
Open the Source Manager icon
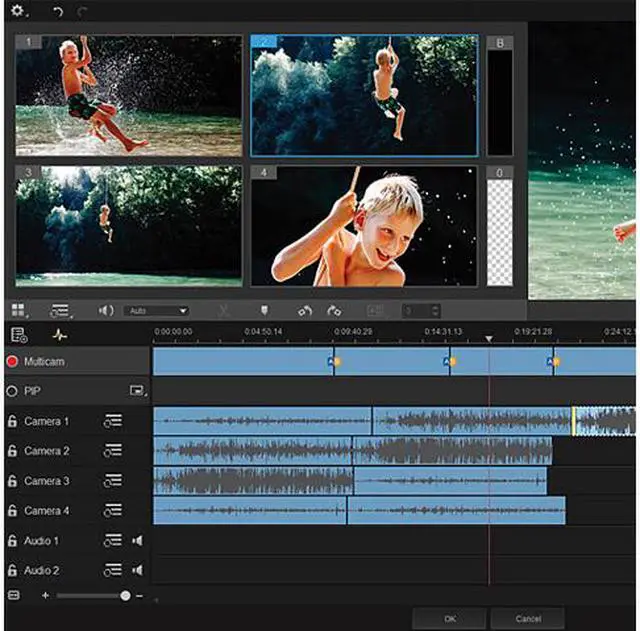point(18,335)
